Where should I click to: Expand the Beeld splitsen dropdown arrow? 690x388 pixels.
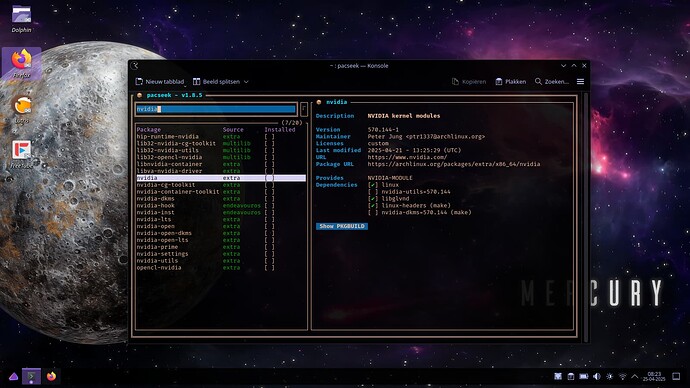(x=246, y=82)
